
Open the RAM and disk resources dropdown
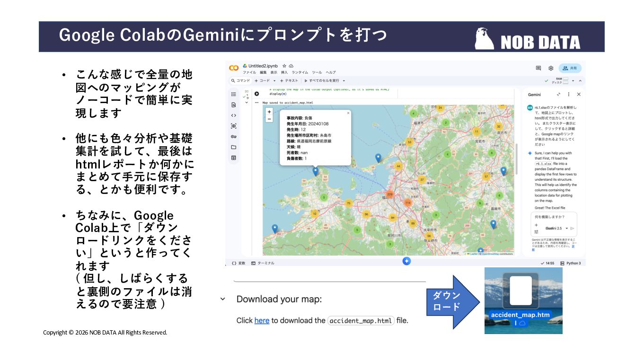(573, 81)
